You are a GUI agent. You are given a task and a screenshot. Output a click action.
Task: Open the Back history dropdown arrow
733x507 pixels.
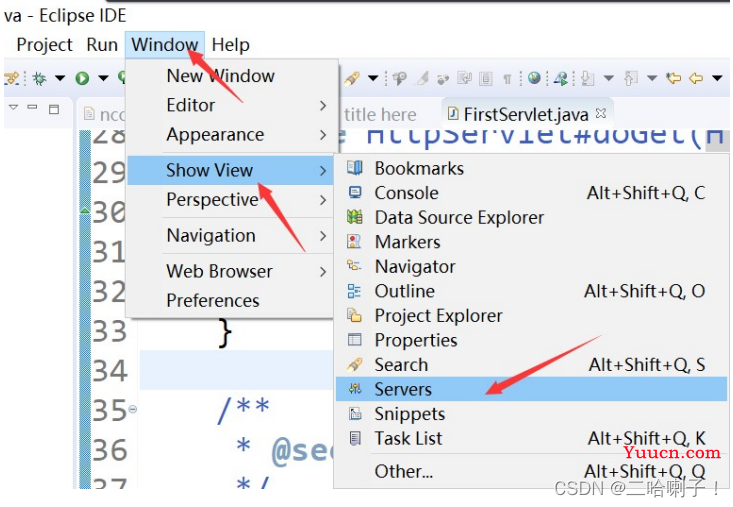[x=717, y=78]
